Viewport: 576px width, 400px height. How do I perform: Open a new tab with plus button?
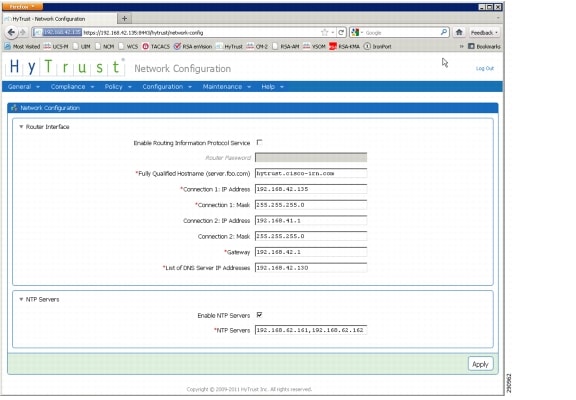point(124,18)
